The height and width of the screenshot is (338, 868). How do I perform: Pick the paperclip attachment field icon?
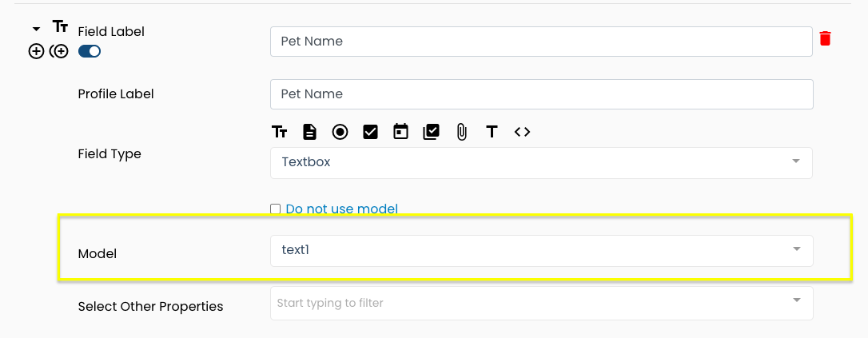[x=462, y=132]
